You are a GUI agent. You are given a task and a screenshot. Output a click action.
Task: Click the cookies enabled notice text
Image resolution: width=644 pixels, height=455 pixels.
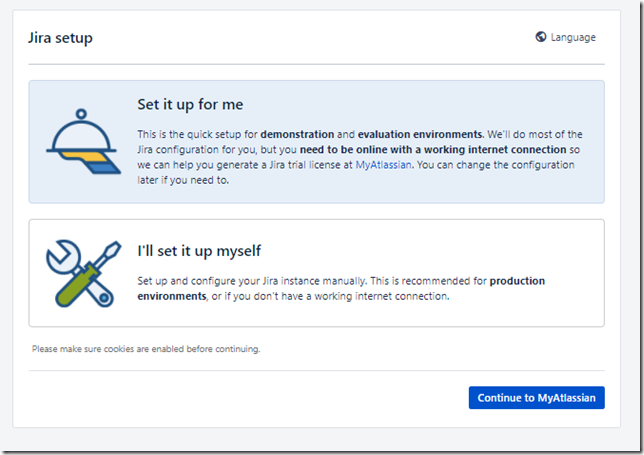(146, 349)
